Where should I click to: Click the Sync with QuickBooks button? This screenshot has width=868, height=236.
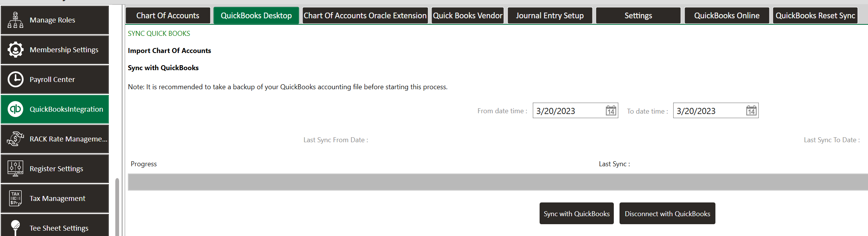click(577, 214)
